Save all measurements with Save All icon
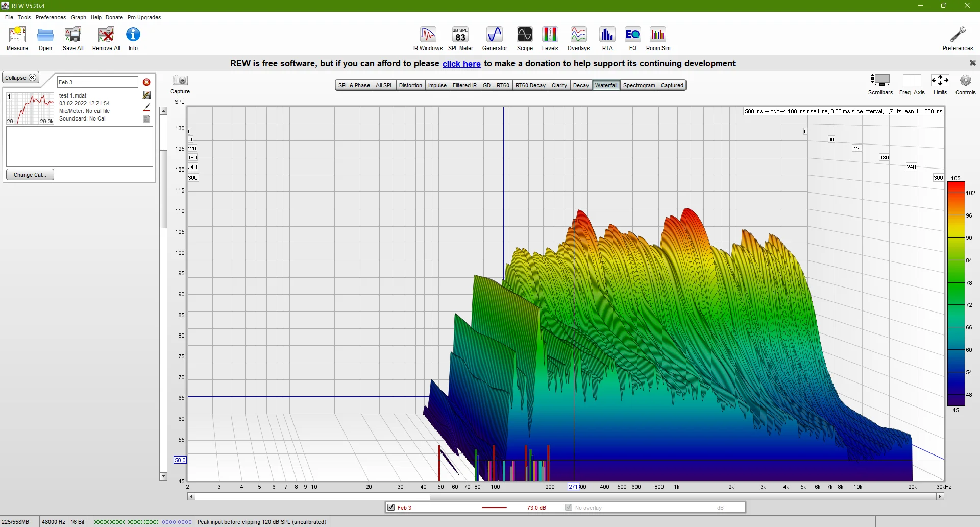980x527 pixels. pos(73,38)
